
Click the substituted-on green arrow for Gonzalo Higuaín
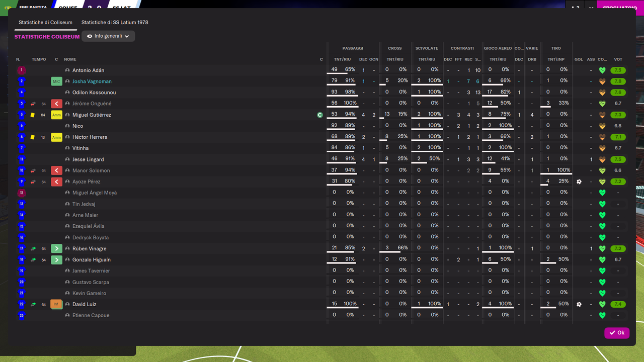(x=56, y=259)
